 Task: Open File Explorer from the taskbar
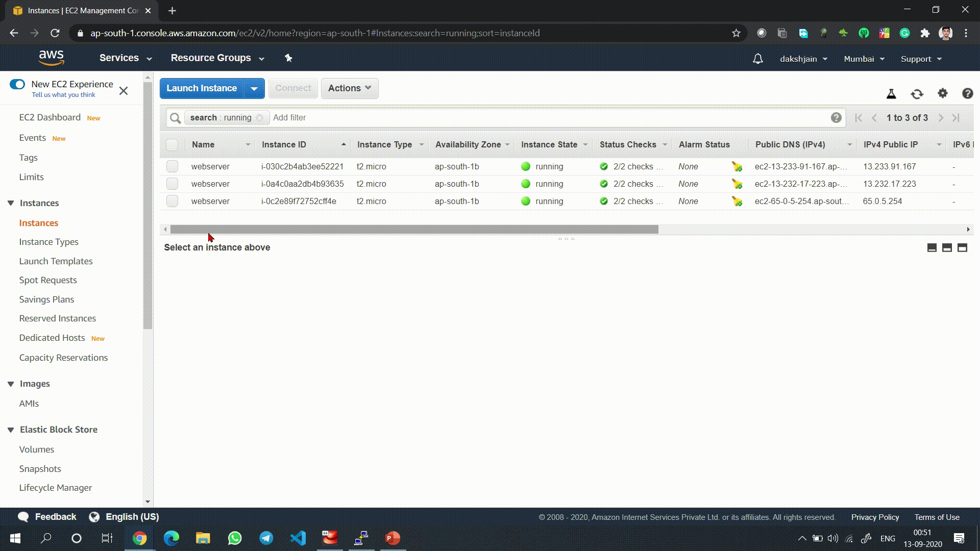[x=203, y=538]
